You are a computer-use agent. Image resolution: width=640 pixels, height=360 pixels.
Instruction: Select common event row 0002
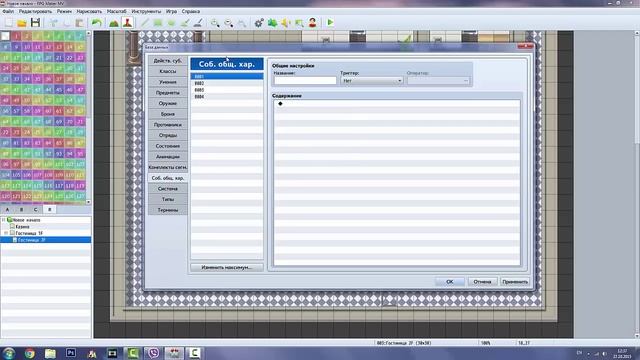tap(227, 83)
